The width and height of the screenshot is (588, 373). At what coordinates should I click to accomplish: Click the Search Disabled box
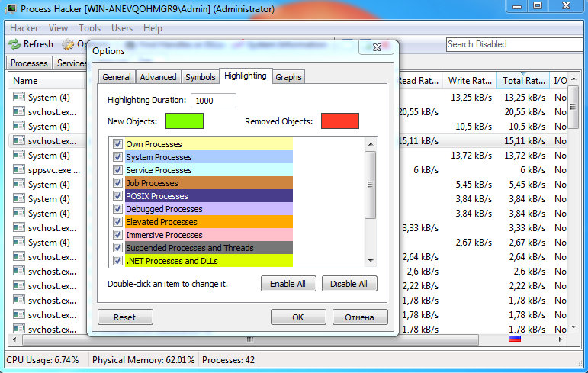(x=514, y=44)
